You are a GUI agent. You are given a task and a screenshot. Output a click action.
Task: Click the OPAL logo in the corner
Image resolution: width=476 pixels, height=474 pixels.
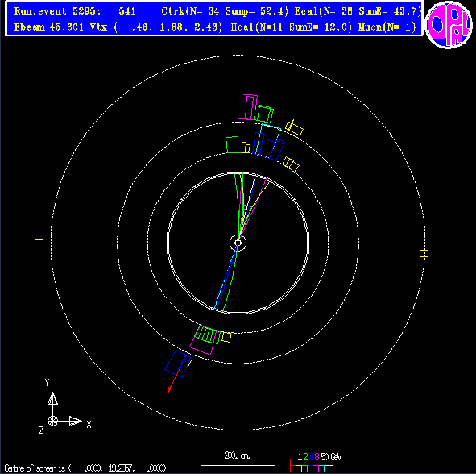coord(449,25)
